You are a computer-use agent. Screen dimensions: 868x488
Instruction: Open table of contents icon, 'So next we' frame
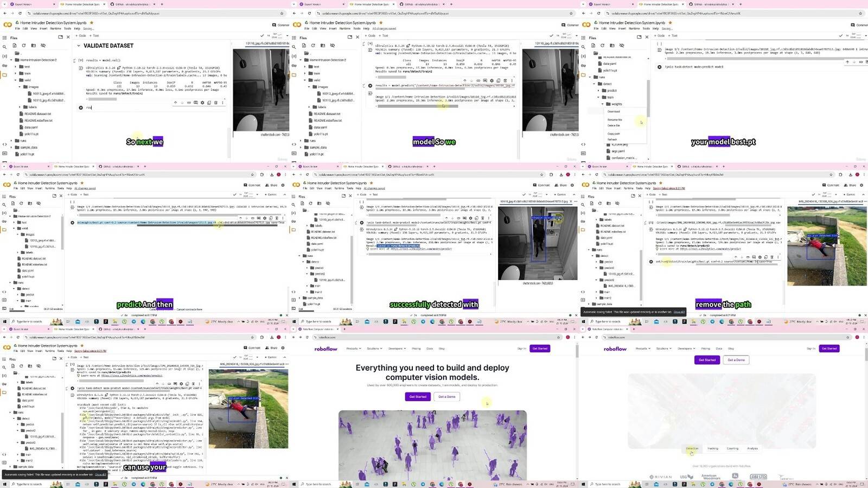pyautogui.click(x=4, y=38)
